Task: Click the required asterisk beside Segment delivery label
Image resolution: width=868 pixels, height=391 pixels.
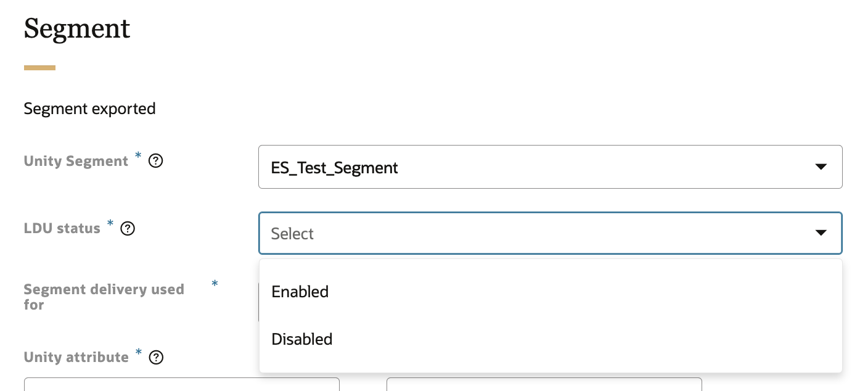Action: point(215,284)
